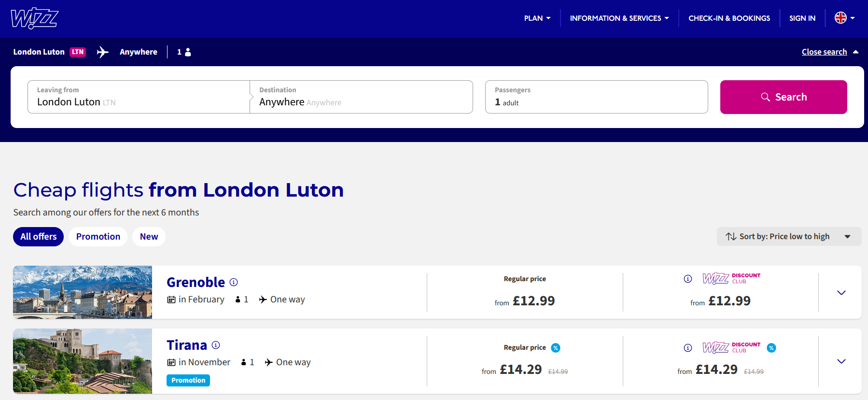Click the Wizz Air logo

(33, 18)
